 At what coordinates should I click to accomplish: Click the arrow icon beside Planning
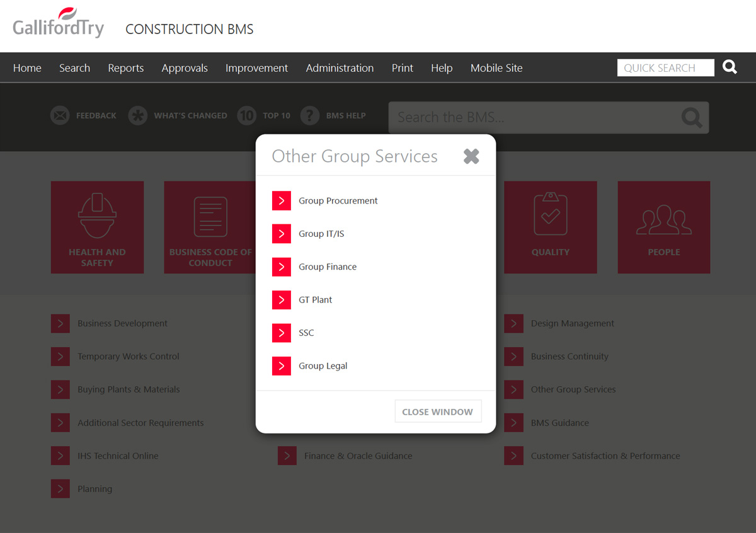pos(60,489)
